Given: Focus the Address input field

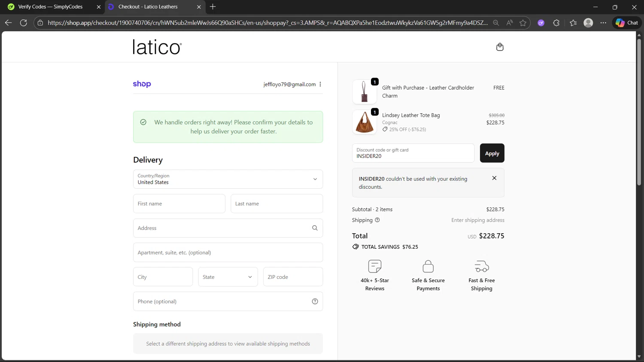Looking at the screenshot, I should [228, 228].
